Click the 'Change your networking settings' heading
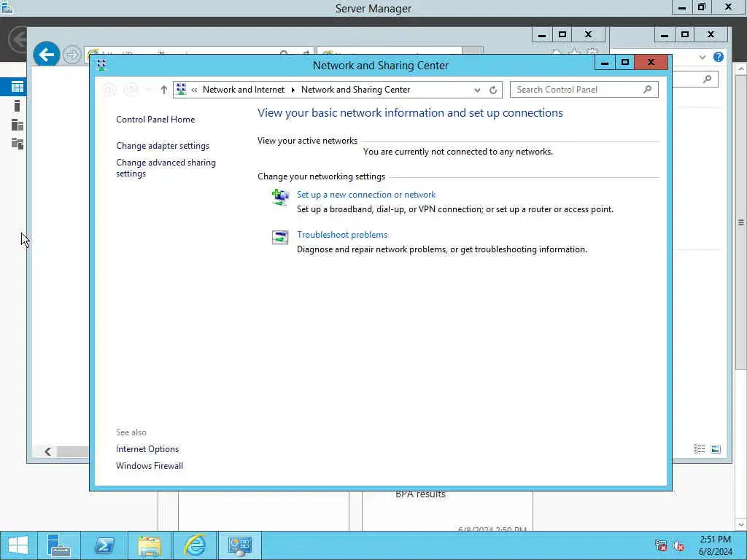 coord(321,176)
